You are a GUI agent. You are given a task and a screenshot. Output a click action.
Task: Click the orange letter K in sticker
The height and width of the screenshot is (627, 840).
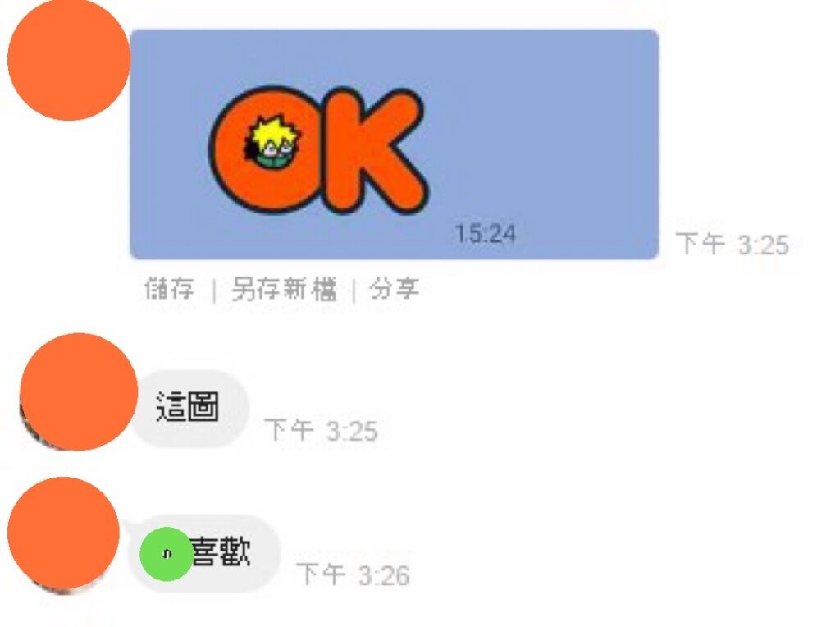371,152
